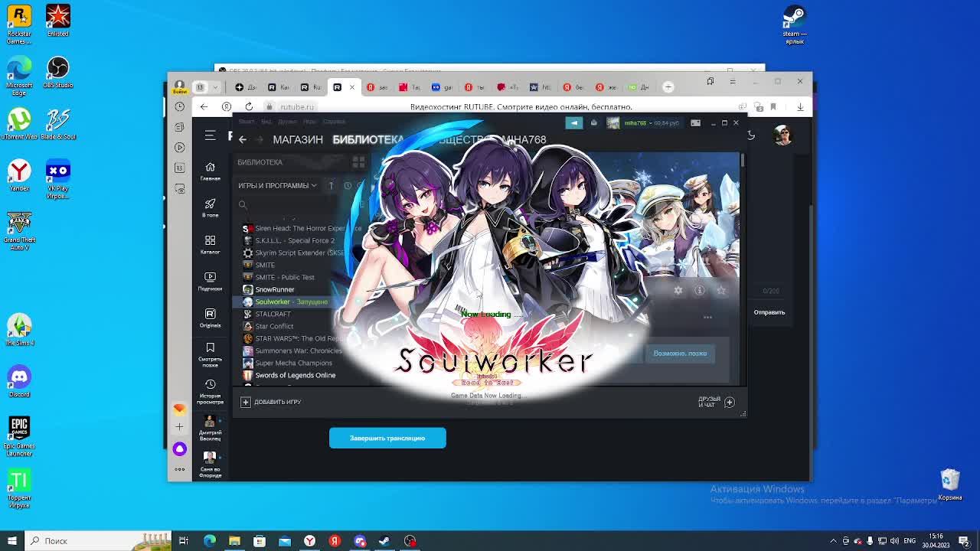Click Steam back navigation arrow
This screenshot has height=551, width=980.
tap(242, 139)
